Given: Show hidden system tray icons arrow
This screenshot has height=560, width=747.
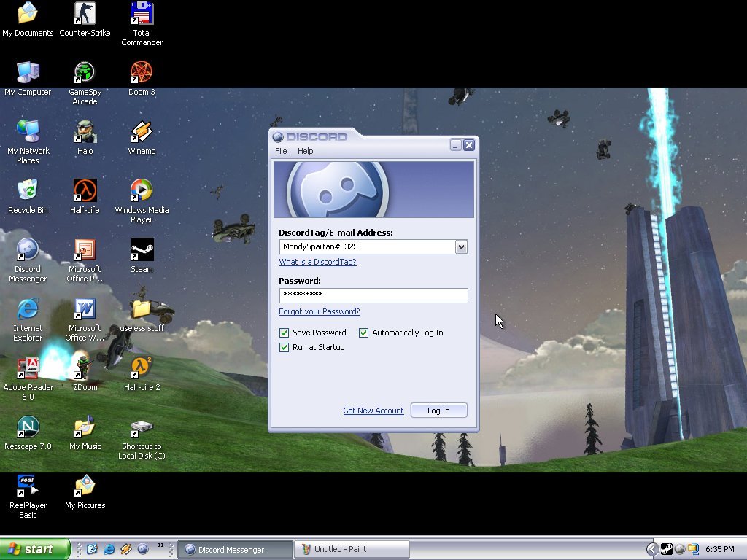Looking at the screenshot, I should (x=652, y=549).
